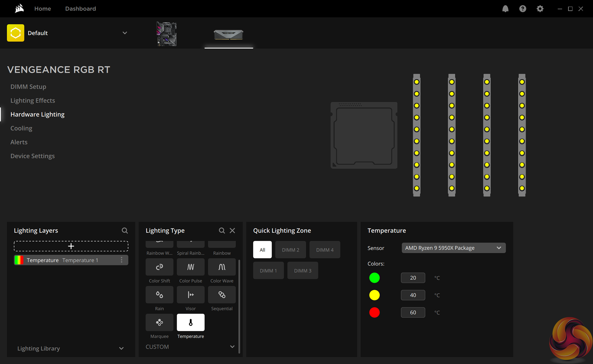593x364 pixels.
Task: Expand the Lighting Library section
Action: pos(121,349)
